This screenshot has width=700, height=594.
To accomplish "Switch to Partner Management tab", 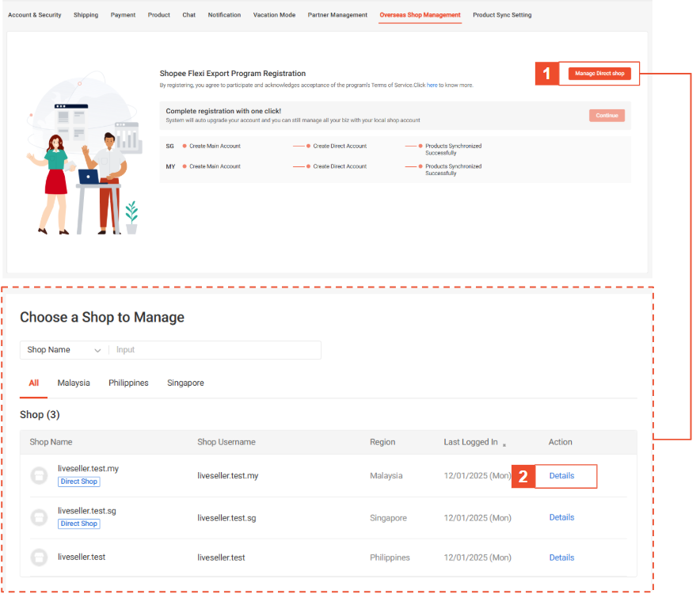I will coord(337,15).
